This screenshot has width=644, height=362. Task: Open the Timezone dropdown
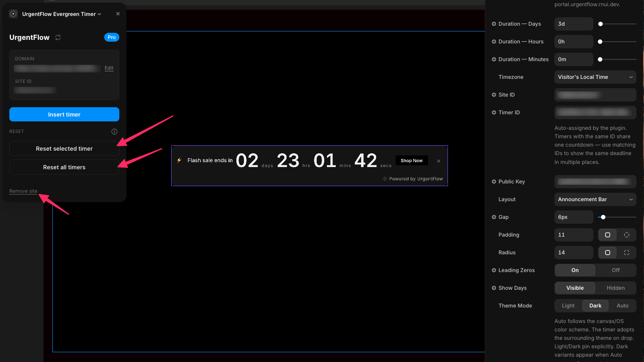pos(595,77)
